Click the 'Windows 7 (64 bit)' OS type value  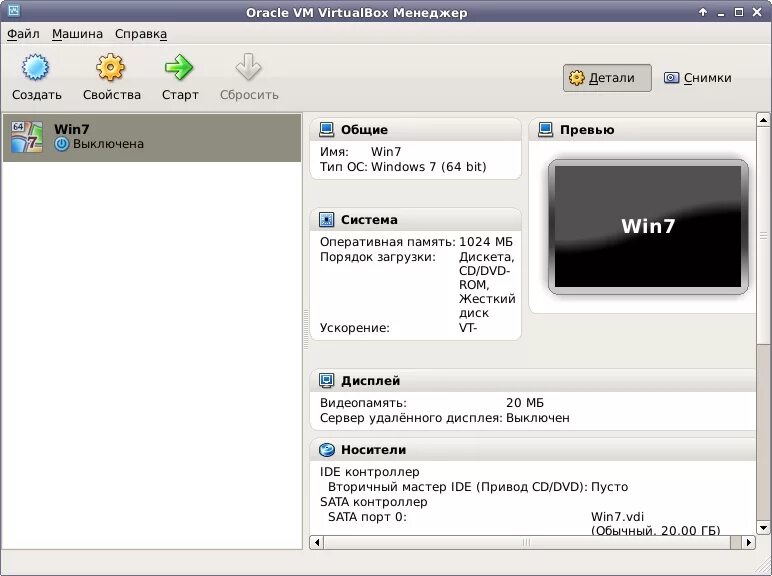428,167
